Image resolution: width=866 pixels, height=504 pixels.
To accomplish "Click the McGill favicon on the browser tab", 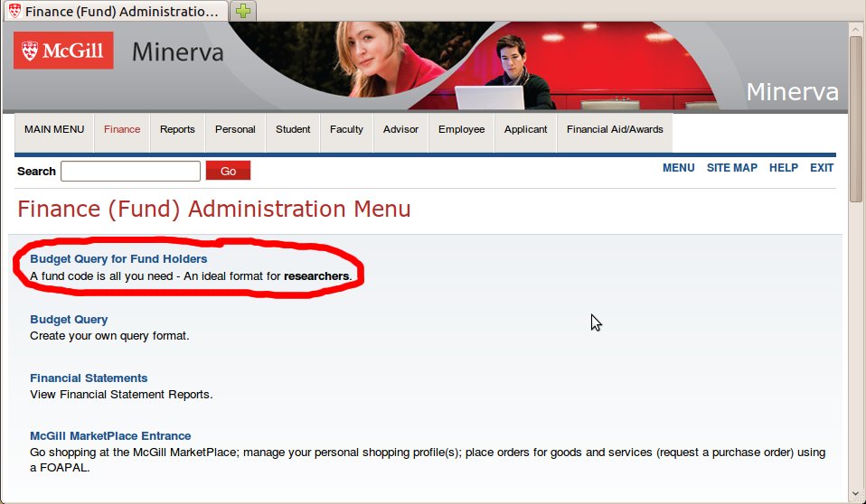I will (14, 11).
